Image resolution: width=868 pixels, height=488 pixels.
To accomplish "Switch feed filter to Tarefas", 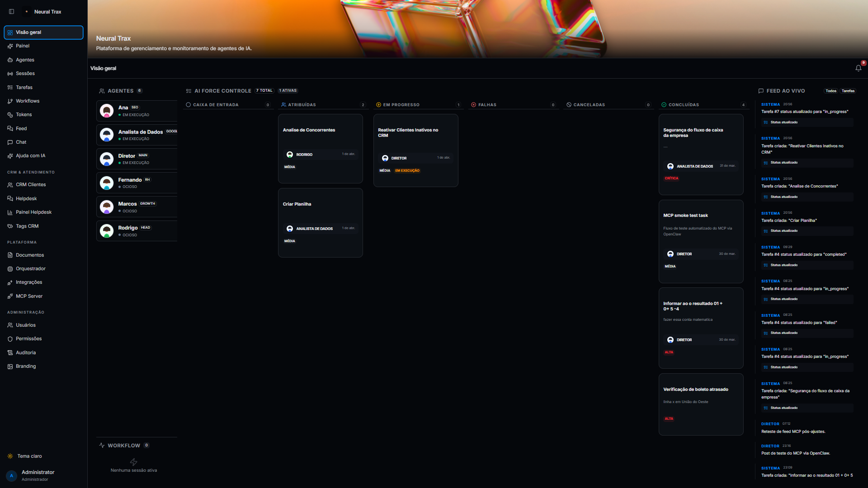I will tap(848, 91).
